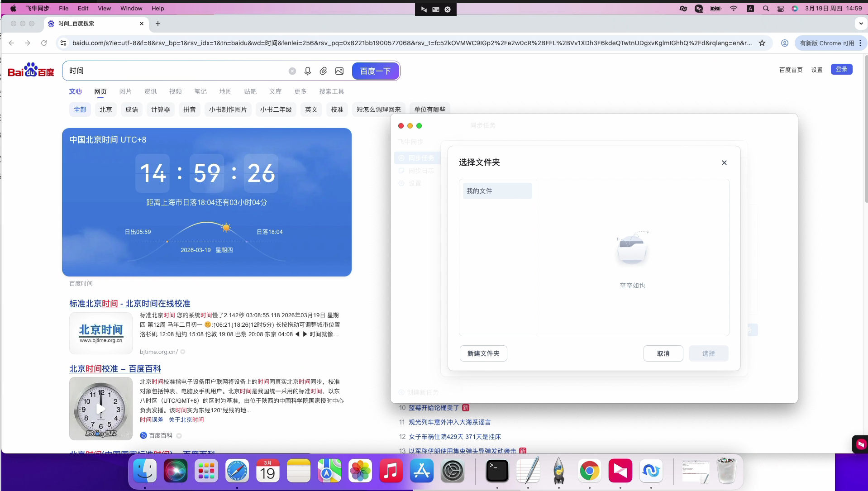Clear the search box with the X icon
Image resolution: width=868 pixels, height=491 pixels.
(x=292, y=71)
